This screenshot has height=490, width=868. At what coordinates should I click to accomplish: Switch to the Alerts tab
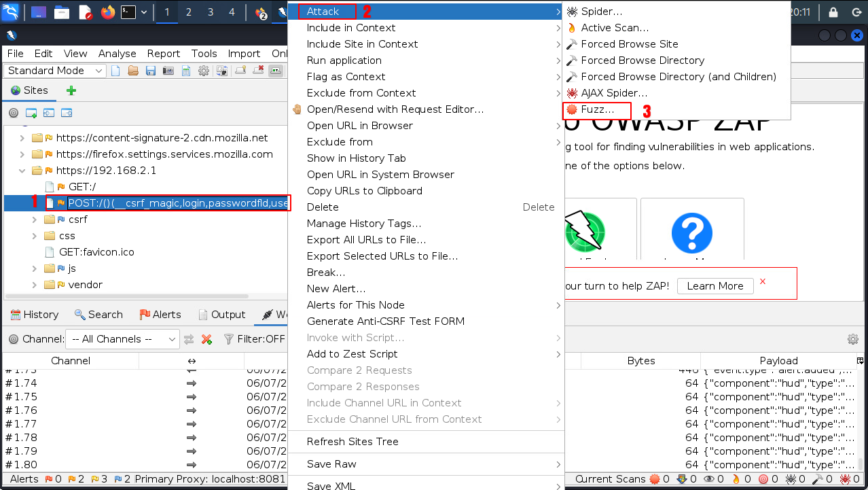160,315
